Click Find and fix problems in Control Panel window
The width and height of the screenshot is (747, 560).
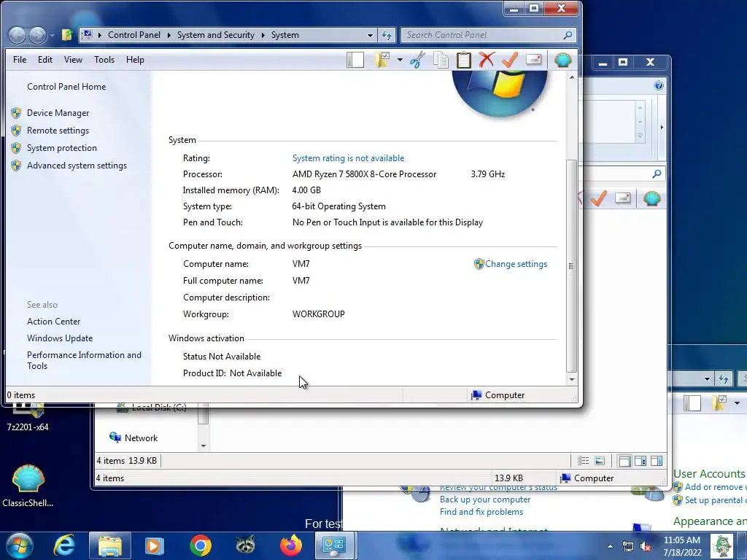pos(481,512)
